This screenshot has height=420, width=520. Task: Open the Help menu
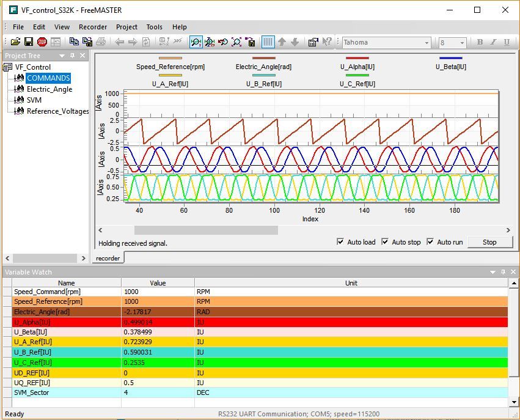pyautogui.click(x=180, y=27)
